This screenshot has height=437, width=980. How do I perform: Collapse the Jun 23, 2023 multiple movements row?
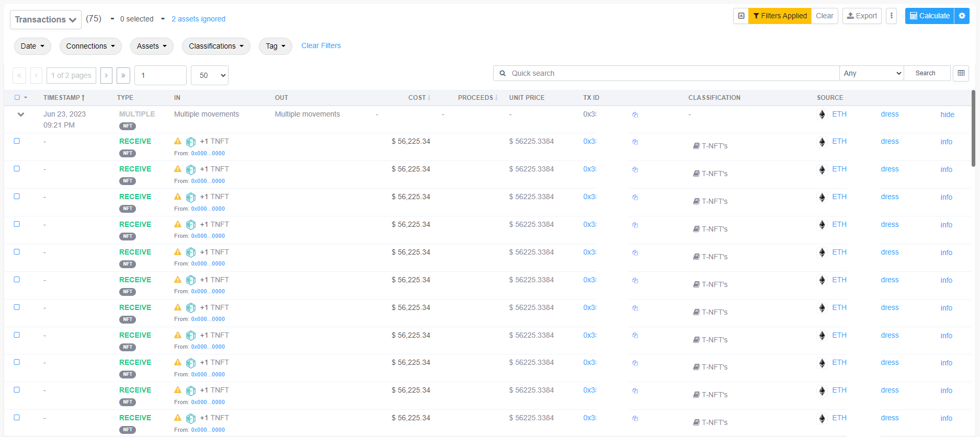(21, 114)
